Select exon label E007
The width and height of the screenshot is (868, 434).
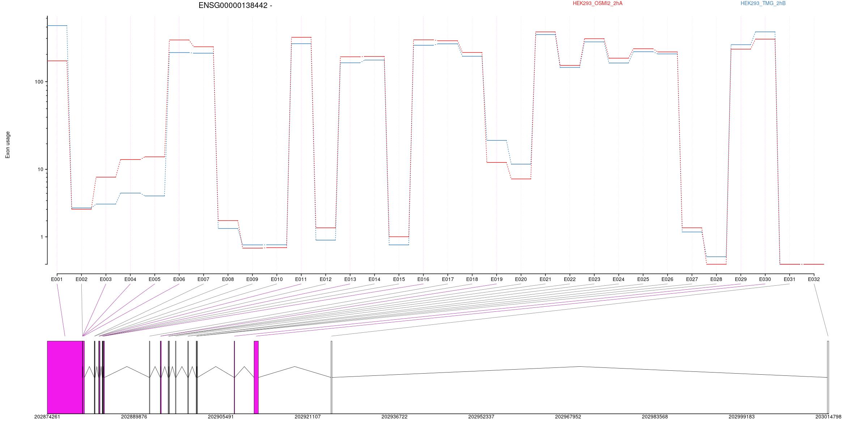click(x=203, y=279)
